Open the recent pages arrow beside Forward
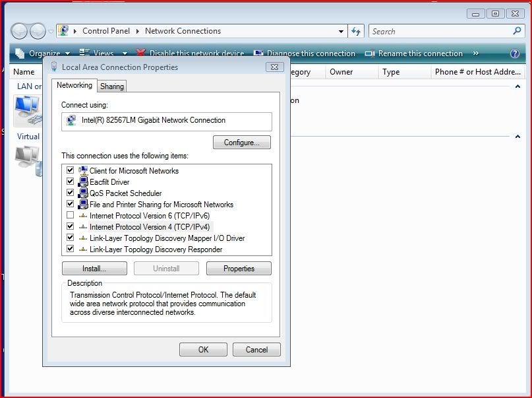 (x=51, y=32)
